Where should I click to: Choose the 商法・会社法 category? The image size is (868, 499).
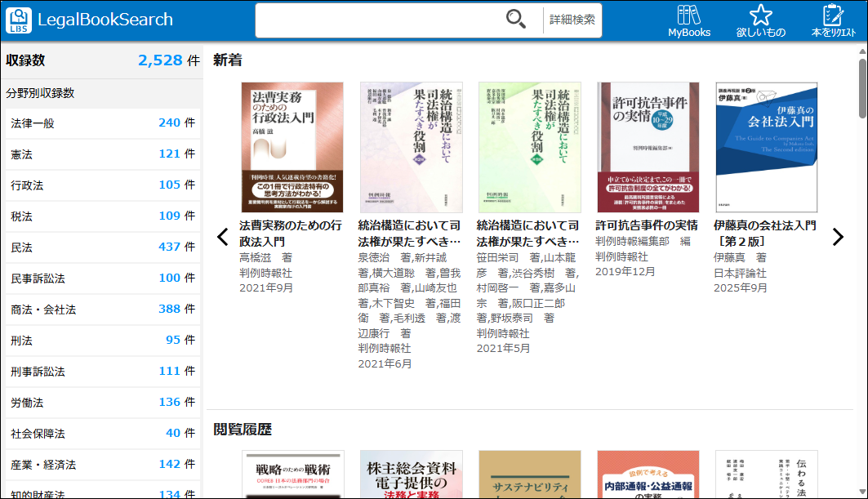(102, 310)
